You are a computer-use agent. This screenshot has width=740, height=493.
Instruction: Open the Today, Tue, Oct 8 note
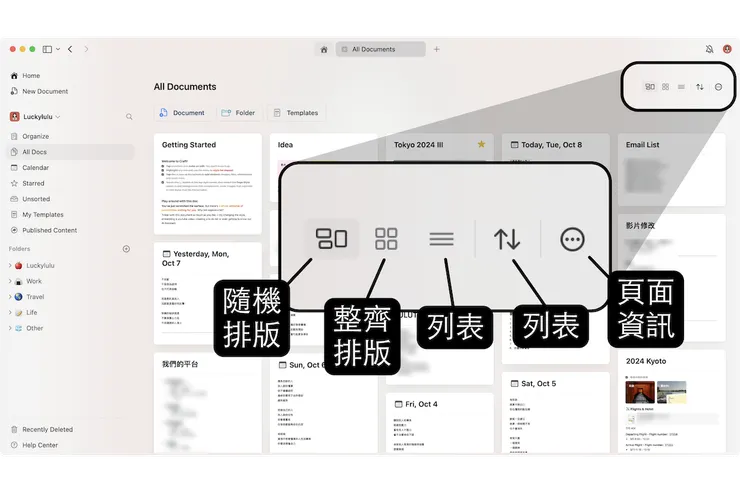(x=555, y=145)
